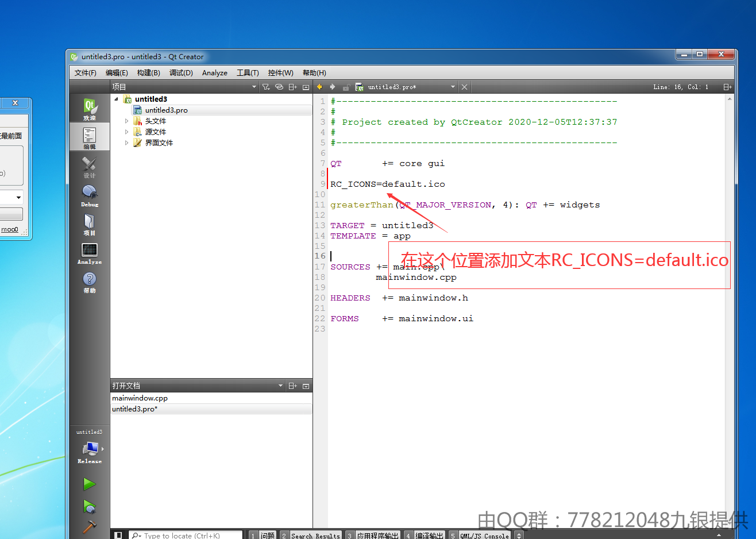Open the Search Results output pane
This screenshot has width=756, height=539.
point(311,535)
